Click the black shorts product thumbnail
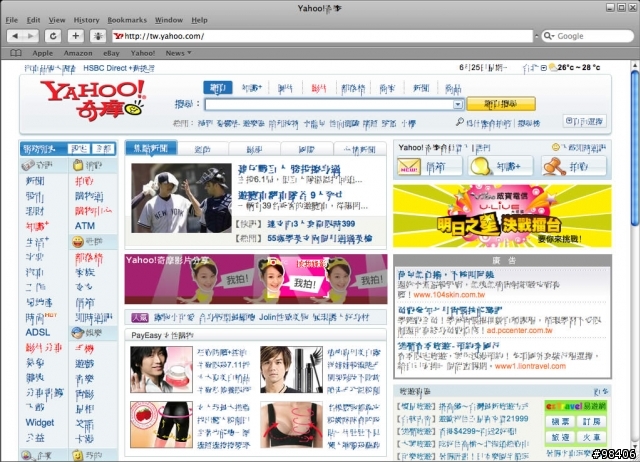640x462 pixels. click(x=161, y=425)
